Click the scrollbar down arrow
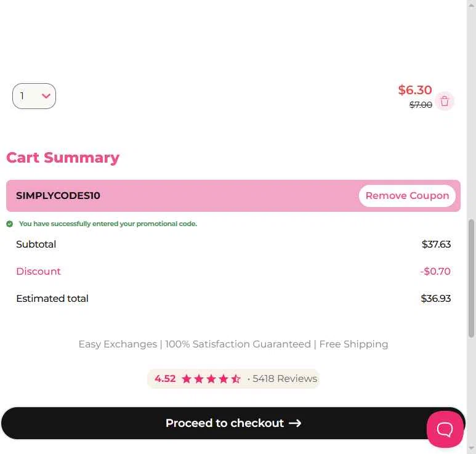The image size is (476, 454). pos(472,448)
